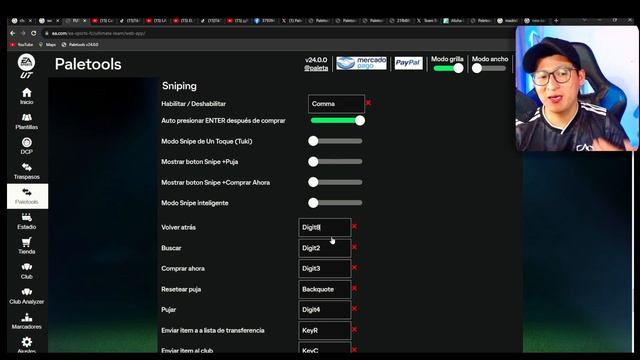Screen dimensions: 640x360
Task: Open DCP challenges section
Action: click(27, 146)
